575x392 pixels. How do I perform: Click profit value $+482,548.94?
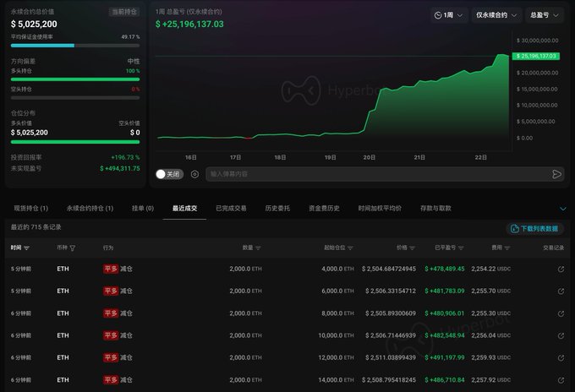445,335
